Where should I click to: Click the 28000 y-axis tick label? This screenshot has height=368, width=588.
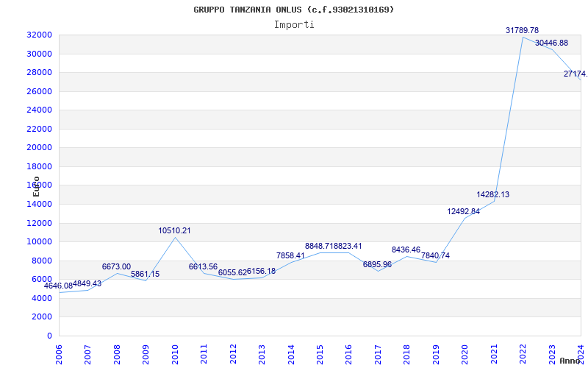pos(39,72)
